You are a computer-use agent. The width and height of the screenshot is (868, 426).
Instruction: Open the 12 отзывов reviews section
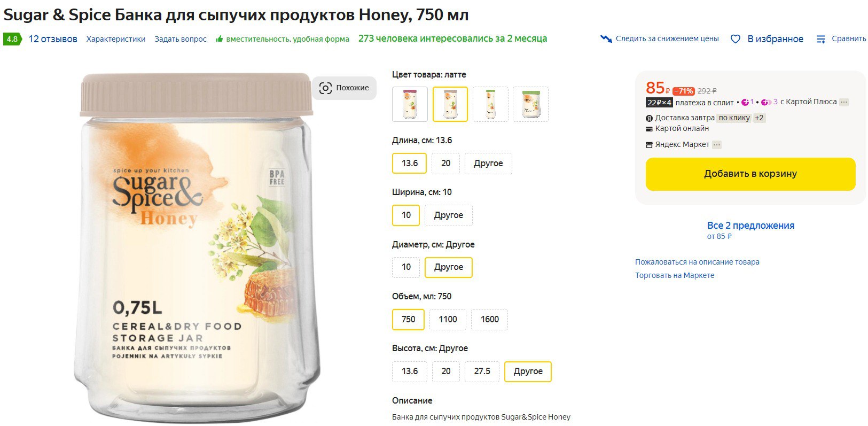click(53, 39)
